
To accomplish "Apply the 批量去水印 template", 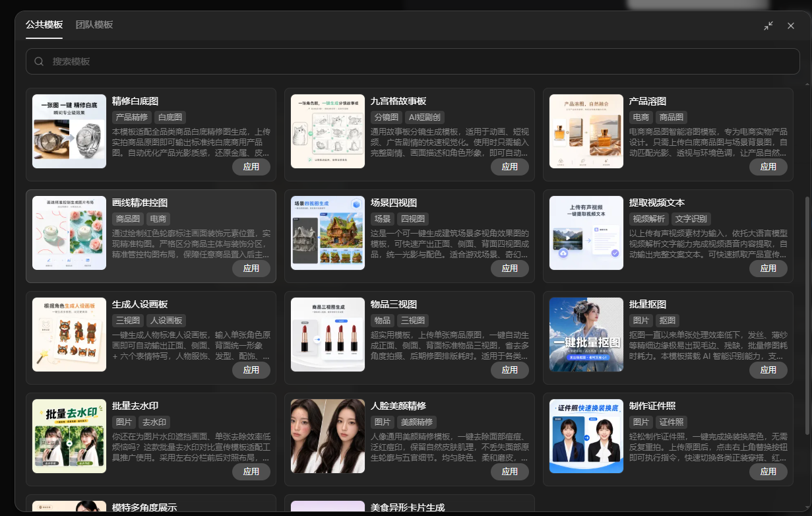I will coord(251,472).
